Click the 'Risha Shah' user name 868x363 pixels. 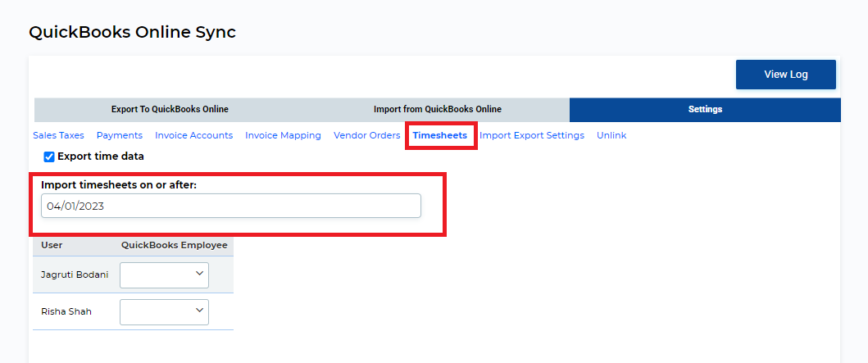[x=66, y=312]
